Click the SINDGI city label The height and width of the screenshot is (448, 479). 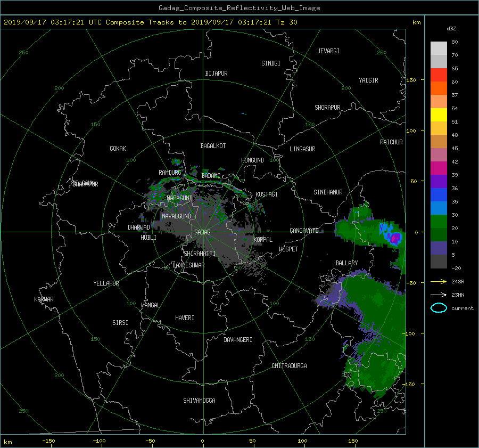pyautogui.click(x=271, y=63)
